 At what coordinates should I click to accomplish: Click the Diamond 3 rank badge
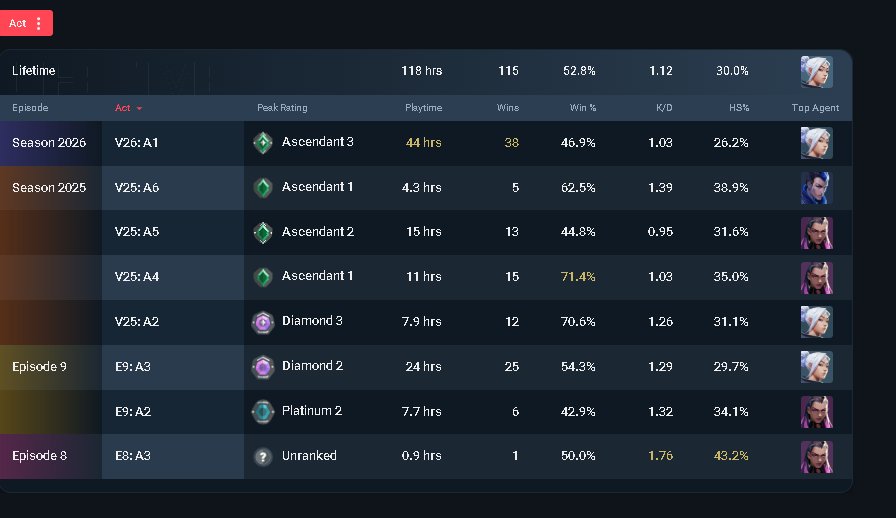263,322
